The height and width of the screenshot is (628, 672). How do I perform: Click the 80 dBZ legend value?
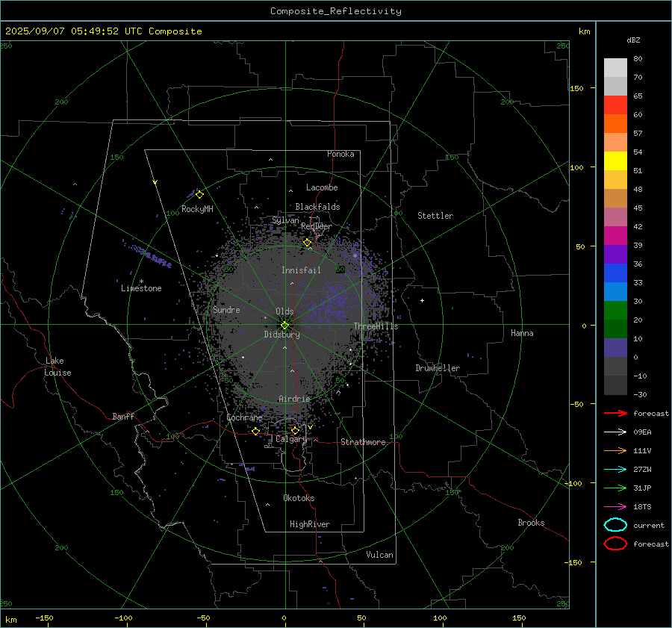(638, 59)
